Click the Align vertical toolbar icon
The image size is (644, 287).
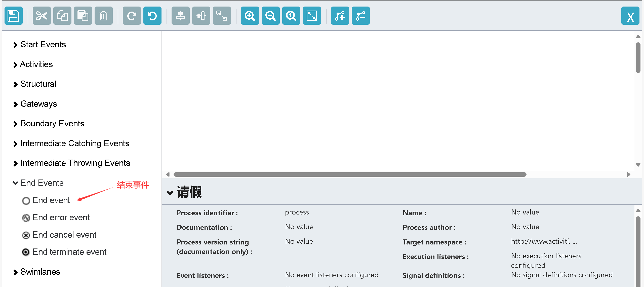pos(181,16)
